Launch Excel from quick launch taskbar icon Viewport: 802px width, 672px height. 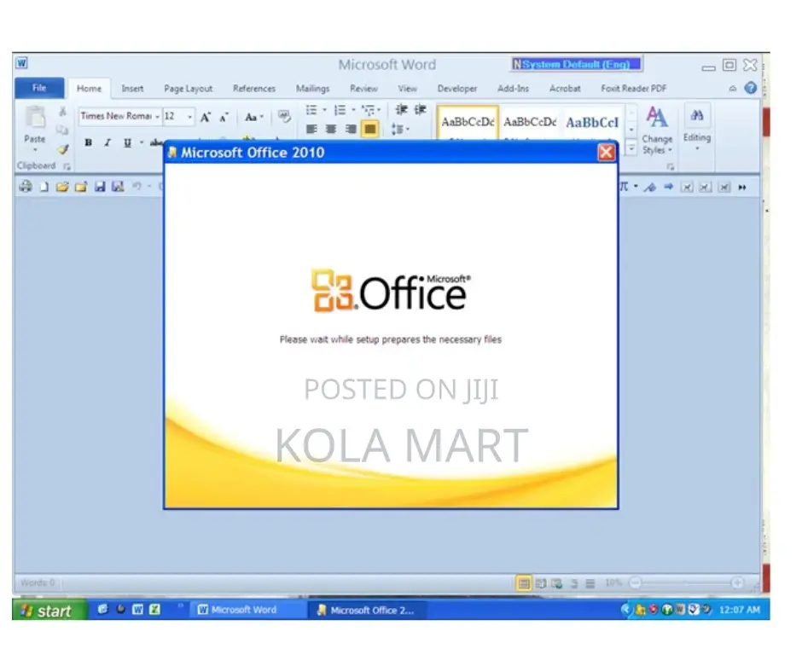click(154, 609)
